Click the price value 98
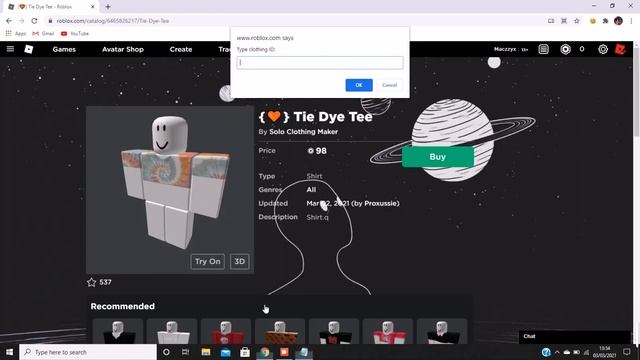Viewport: 640px width, 360px height. [321, 151]
